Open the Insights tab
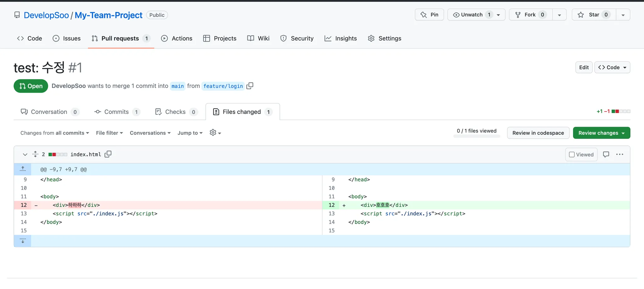 (x=341, y=38)
